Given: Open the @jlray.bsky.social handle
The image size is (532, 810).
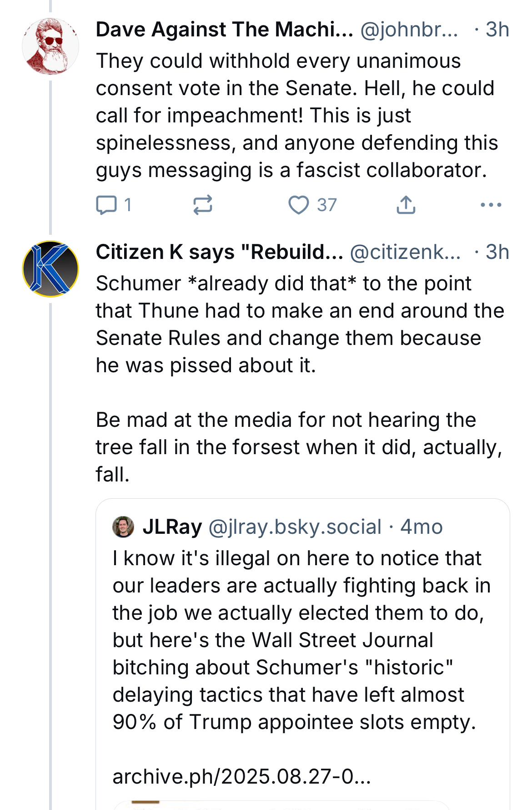Looking at the screenshot, I should 295,527.
